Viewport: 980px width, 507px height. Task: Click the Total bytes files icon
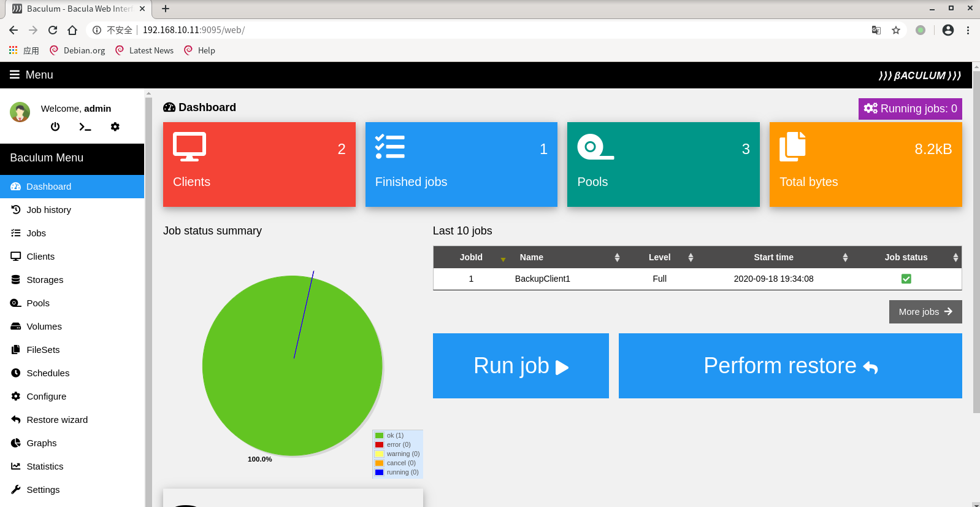(792, 147)
